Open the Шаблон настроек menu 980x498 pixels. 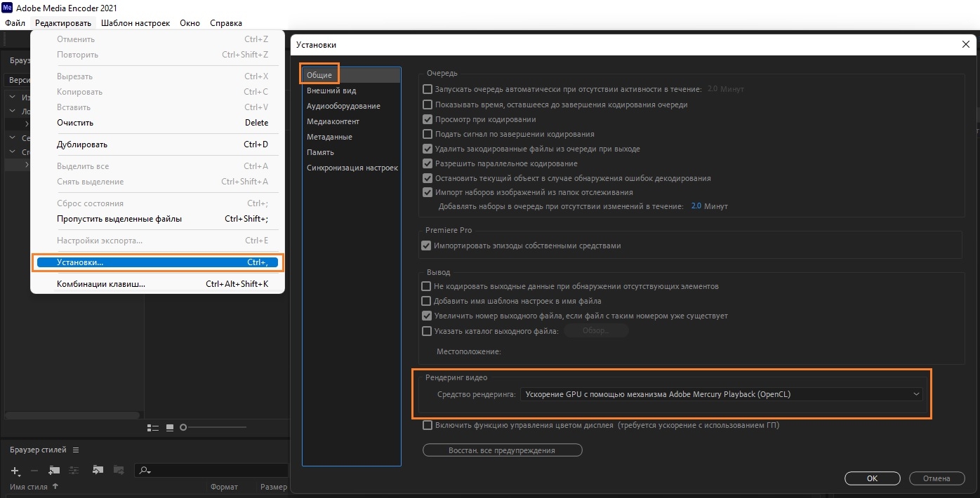click(x=135, y=23)
